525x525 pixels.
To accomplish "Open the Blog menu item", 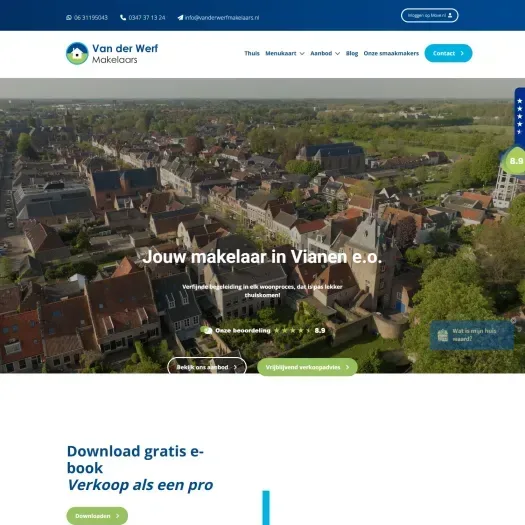I will pos(352,53).
